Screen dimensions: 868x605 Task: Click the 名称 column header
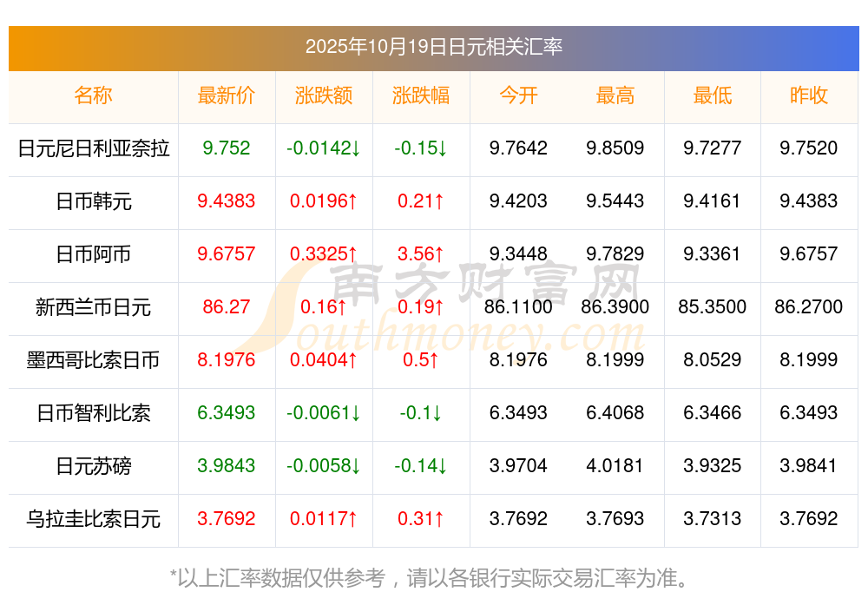click(x=93, y=95)
